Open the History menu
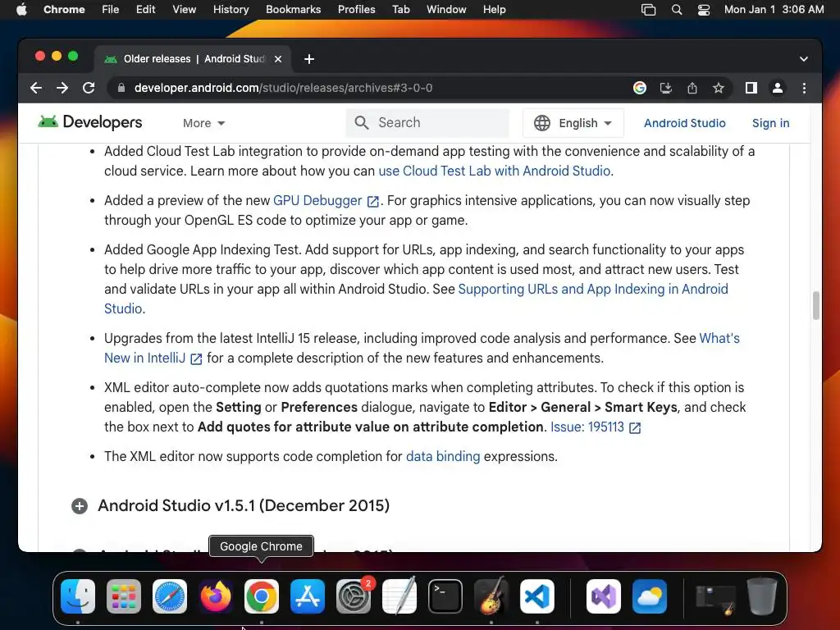 coord(231,10)
